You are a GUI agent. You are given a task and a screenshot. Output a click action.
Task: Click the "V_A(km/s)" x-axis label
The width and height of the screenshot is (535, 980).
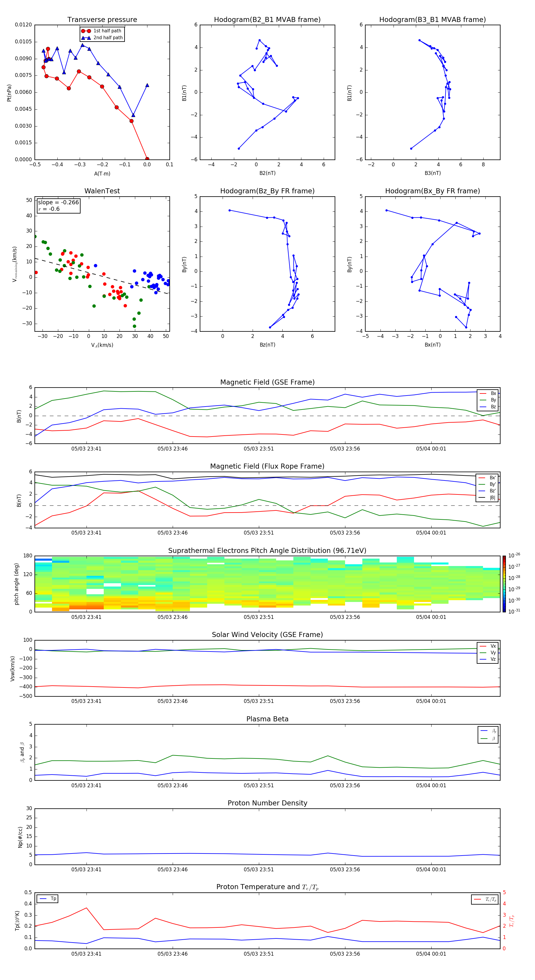click(x=102, y=345)
